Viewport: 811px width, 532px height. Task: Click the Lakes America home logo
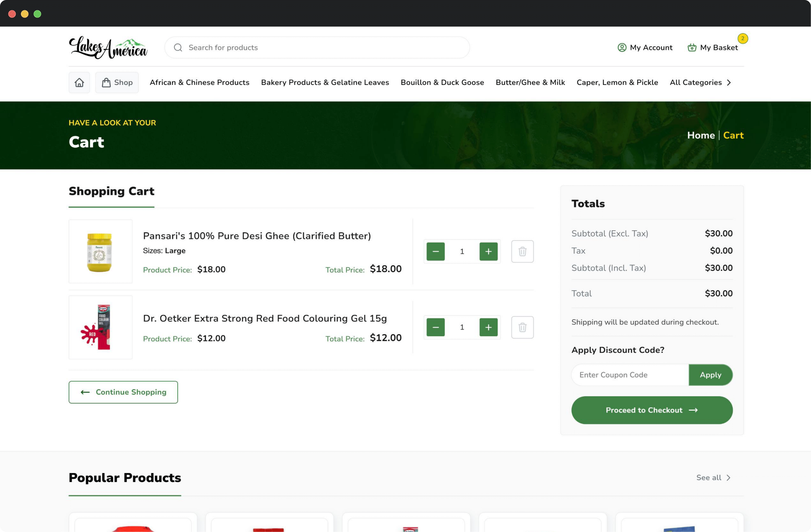[109, 47]
